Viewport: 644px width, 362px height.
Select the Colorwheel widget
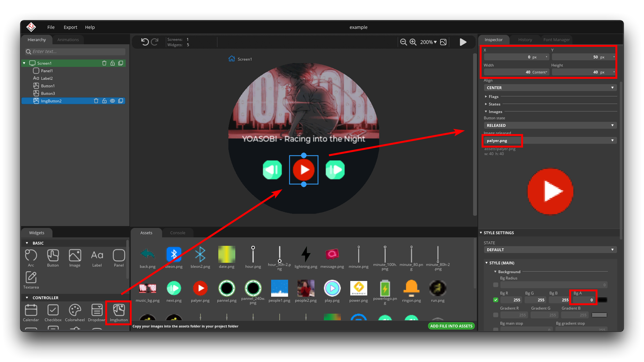point(75,313)
